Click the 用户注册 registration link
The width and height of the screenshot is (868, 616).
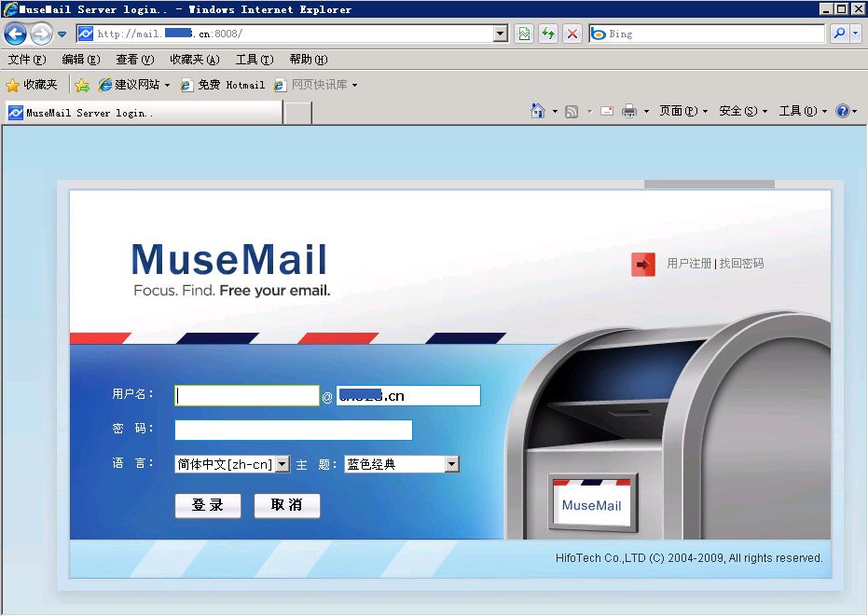(689, 264)
